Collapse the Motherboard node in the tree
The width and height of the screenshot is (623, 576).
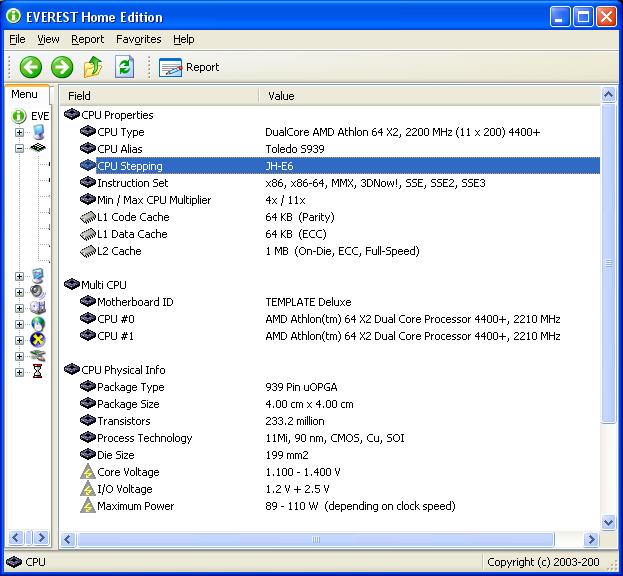point(19,149)
